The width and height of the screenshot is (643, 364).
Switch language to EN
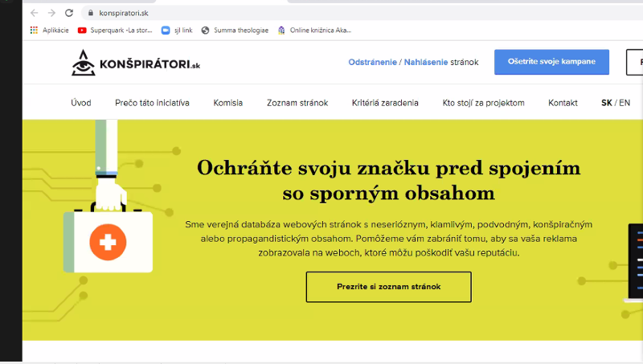coord(625,103)
